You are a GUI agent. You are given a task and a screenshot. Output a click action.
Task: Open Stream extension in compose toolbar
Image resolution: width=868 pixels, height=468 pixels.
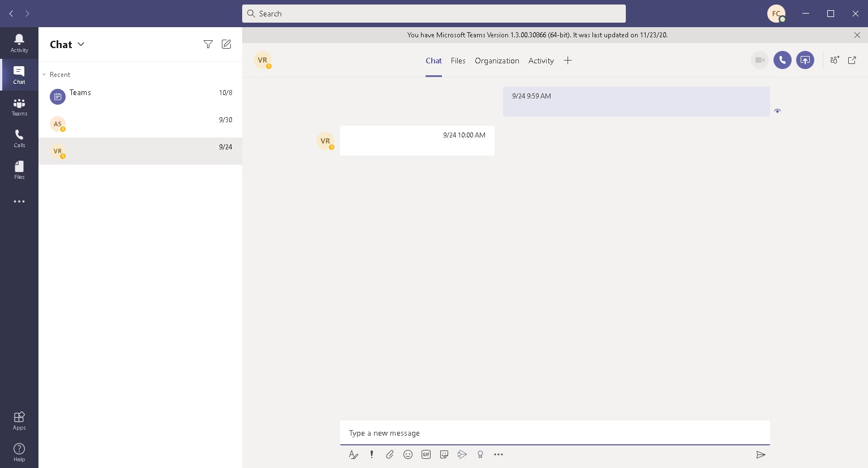tap(462, 454)
